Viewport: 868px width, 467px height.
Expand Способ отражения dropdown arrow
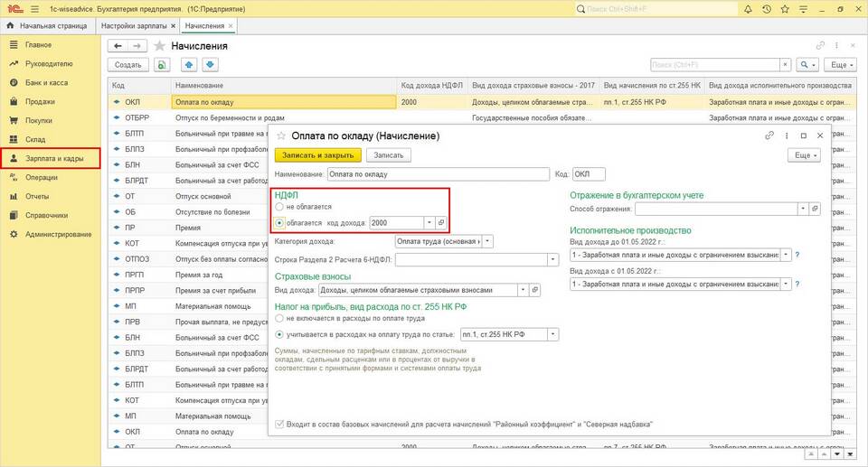coord(803,209)
